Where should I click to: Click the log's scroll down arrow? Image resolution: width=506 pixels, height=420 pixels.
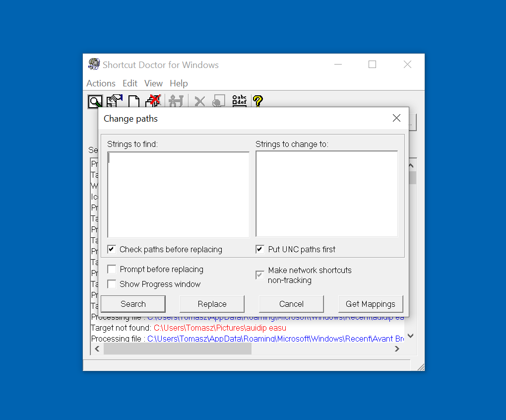point(411,336)
